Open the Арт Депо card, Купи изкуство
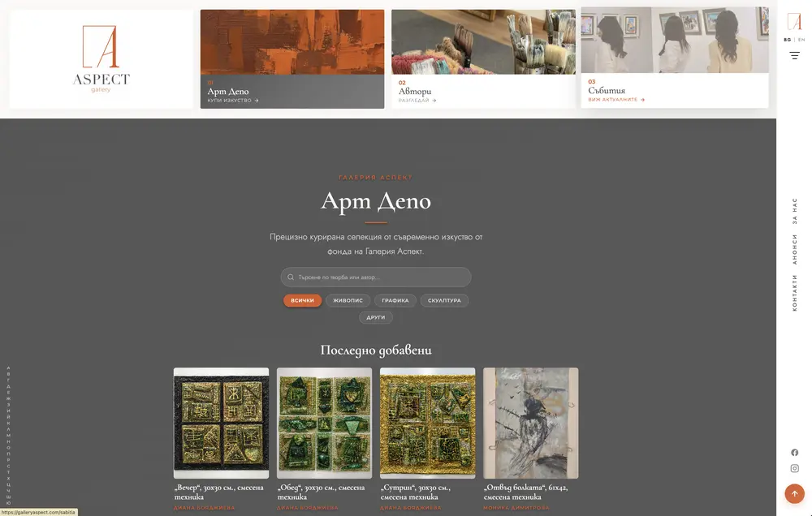 coord(292,59)
